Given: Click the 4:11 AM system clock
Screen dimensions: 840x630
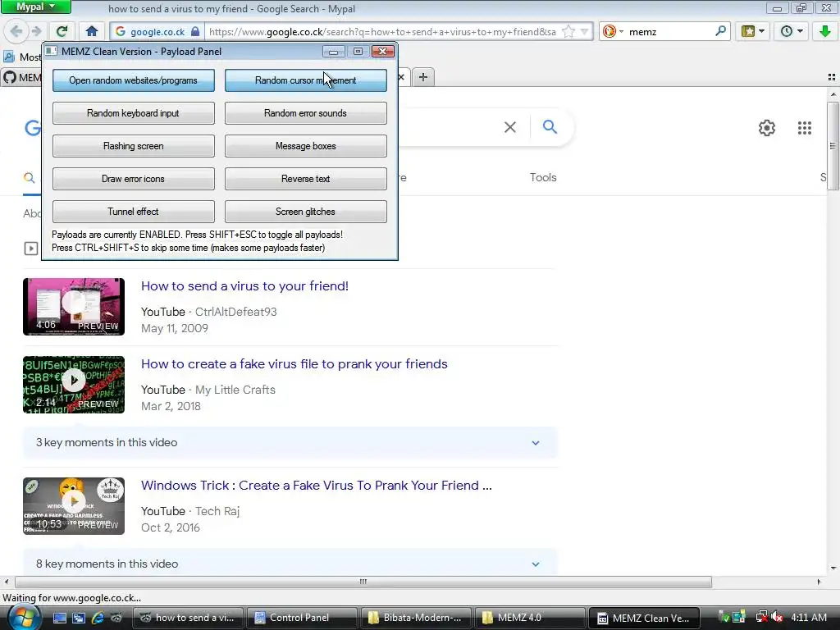Looking at the screenshot, I should click(x=809, y=618).
